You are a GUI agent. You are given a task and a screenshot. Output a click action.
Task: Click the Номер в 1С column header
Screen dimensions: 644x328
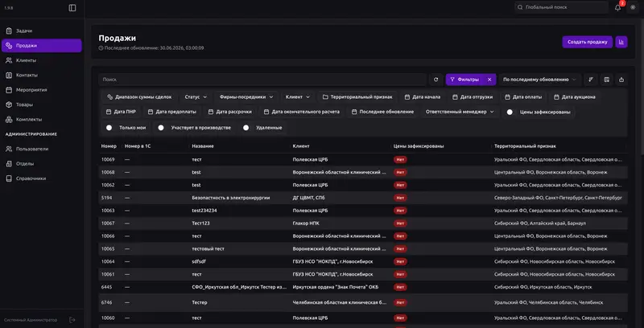[x=138, y=146]
